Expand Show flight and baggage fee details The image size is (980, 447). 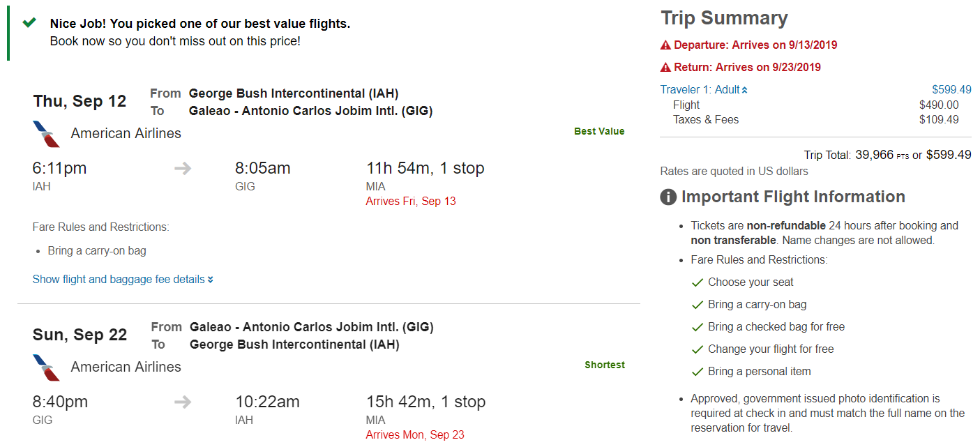[x=123, y=280]
